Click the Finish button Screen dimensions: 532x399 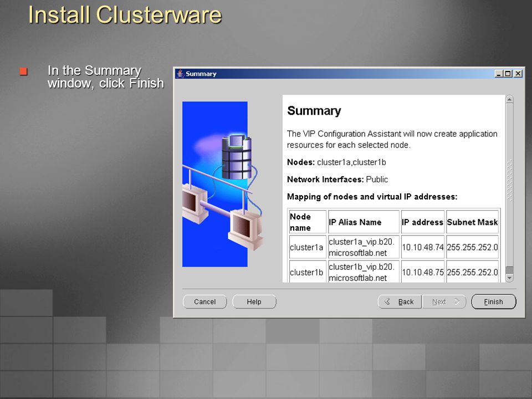494,301
